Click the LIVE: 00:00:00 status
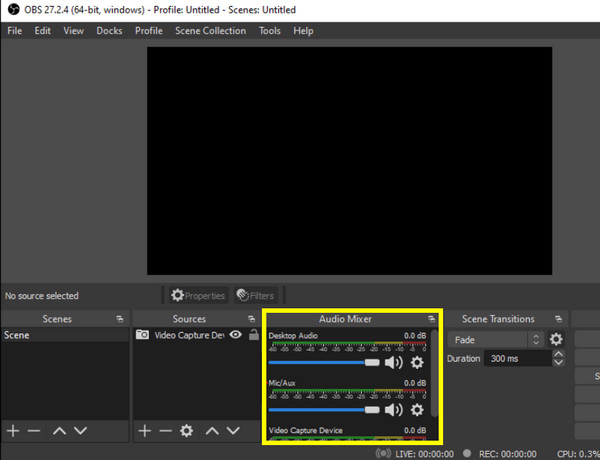The height and width of the screenshot is (460, 600). point(425,454)
